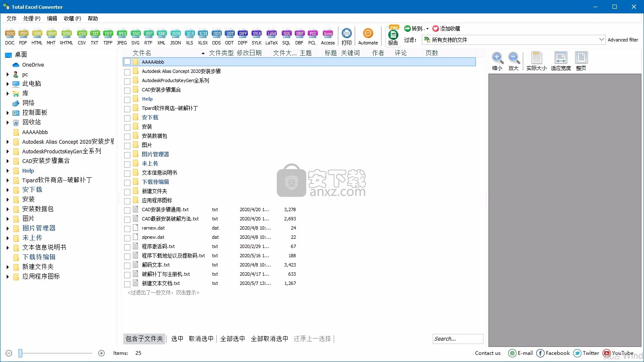Click 全部选中 to select all
This screenshot has height=362, width=644.
[233, 339]
